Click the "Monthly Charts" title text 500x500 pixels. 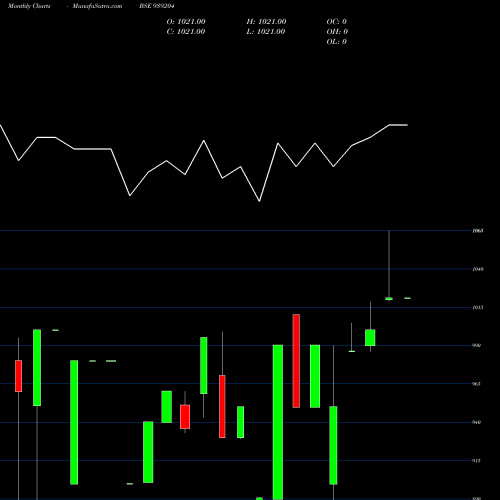pyautogui.click(x=29, y=6)
